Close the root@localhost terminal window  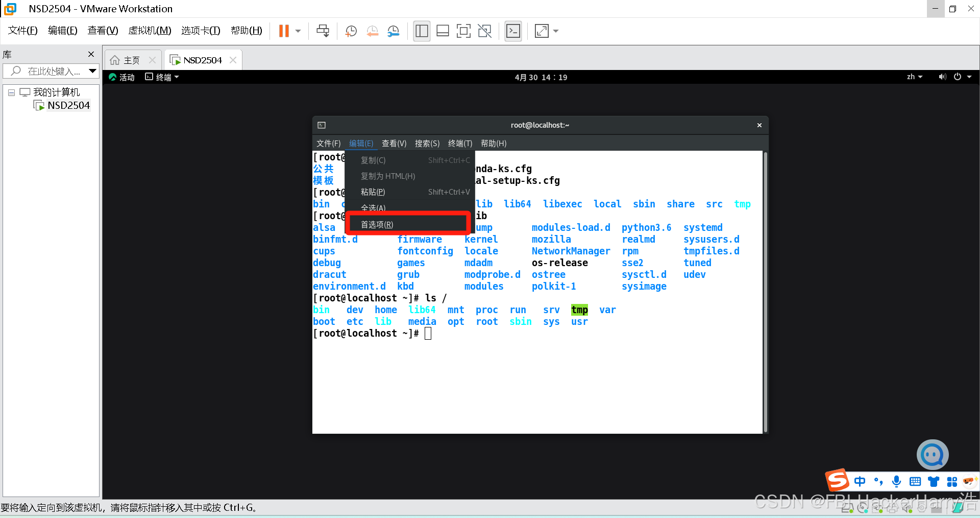[759, 125]
